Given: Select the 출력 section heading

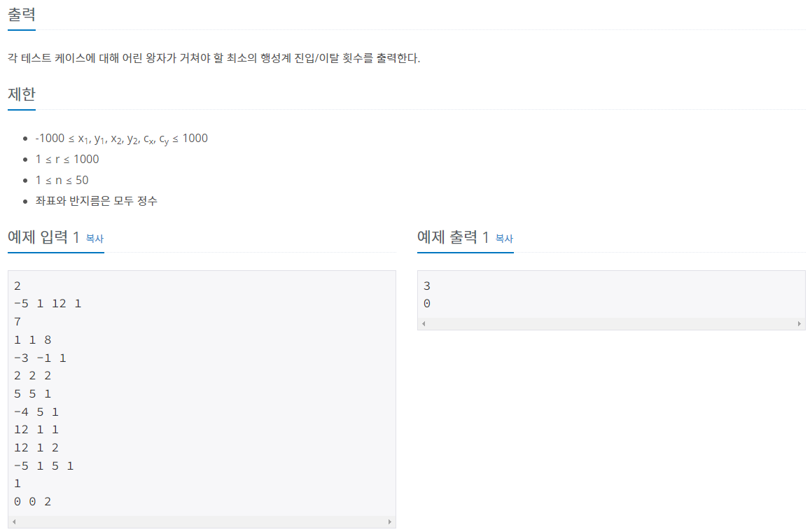Looking at the screenshot, I should (22, 13).
